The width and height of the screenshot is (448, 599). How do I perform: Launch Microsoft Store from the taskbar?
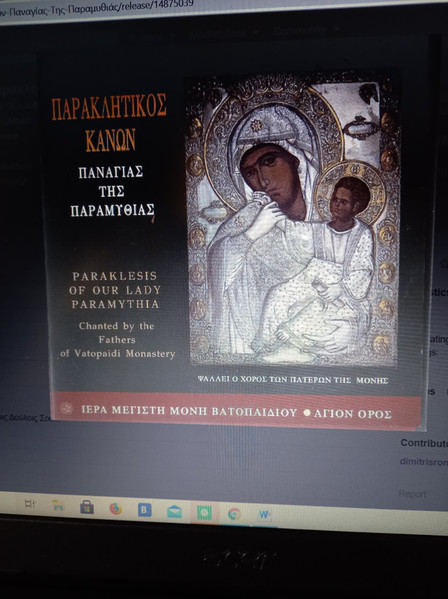tap(87, 507)
